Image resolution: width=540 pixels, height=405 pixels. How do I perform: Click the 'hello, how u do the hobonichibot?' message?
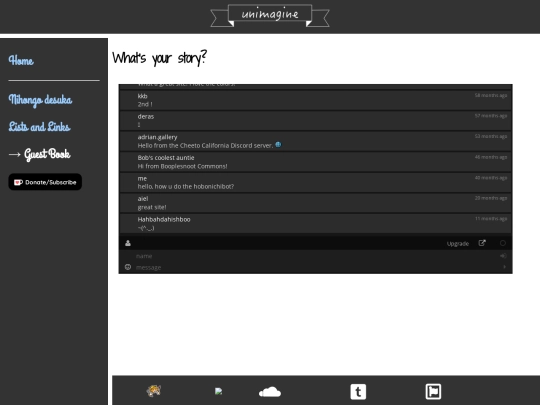(186, 187)
